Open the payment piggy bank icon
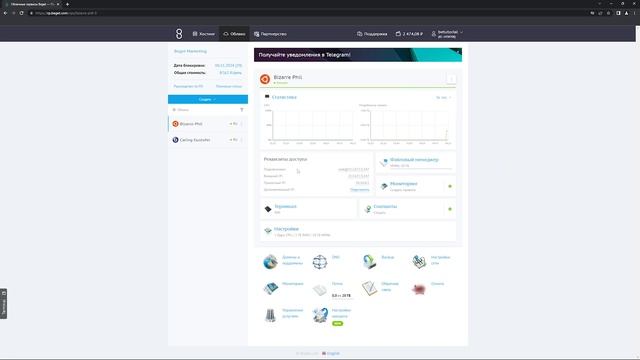The image size is (640, 360). click(419, 289)
